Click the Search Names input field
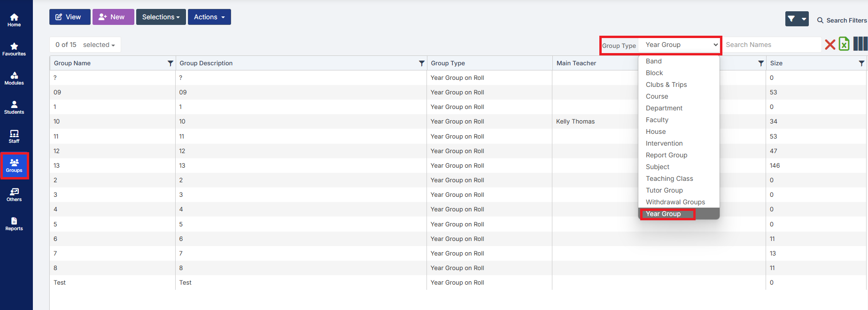Image resolution: width=868 pixels, height=310 pixels. (x=771, y=45)
